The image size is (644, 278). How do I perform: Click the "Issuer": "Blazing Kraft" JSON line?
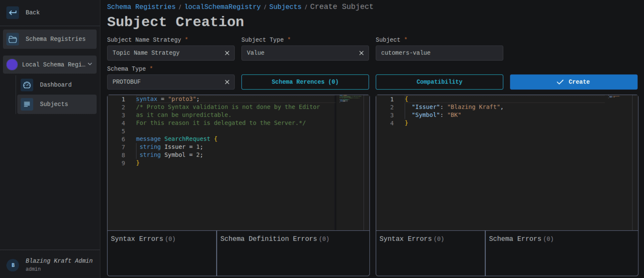pyautogui.click(x=457, y=107)
